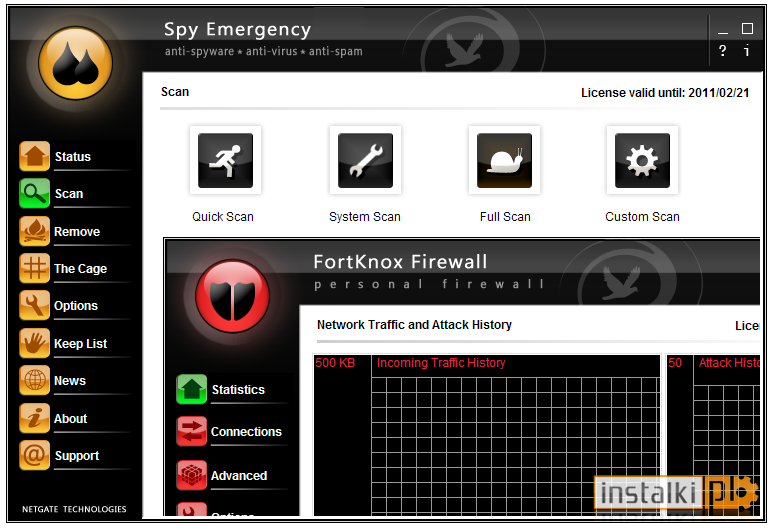Screen dimensions: 771x530
Task: Click the Incoming Traffic History graph
Action: pos(487,435)
